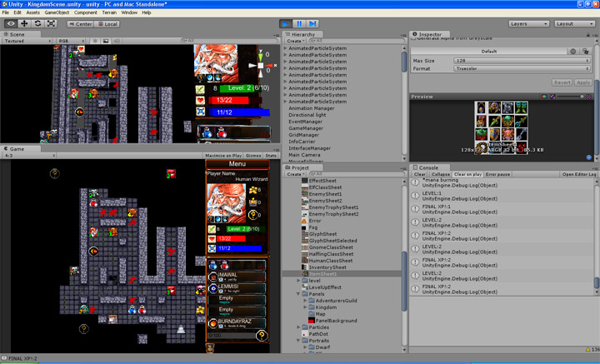Toggle scene game overlay image icon
Screen dimensions: 600x364
pyautogui.click(x=106, y=41)
